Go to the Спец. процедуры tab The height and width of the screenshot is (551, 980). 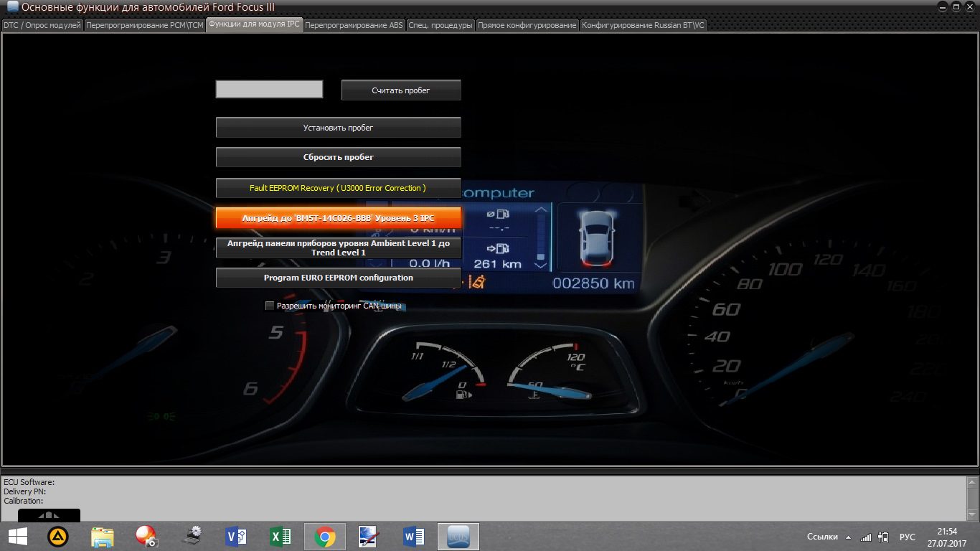pos(440,25)
